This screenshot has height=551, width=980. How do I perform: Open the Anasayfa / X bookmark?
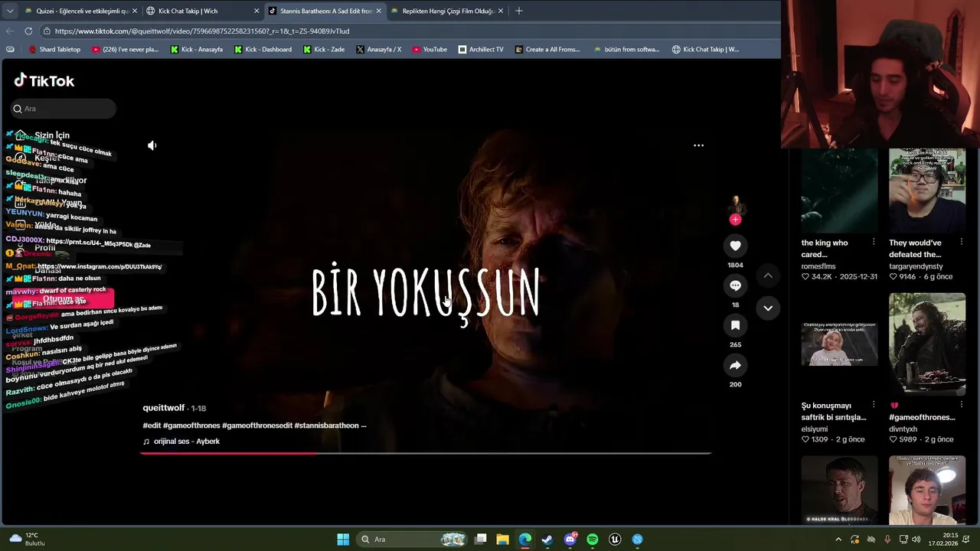point(378,49)
